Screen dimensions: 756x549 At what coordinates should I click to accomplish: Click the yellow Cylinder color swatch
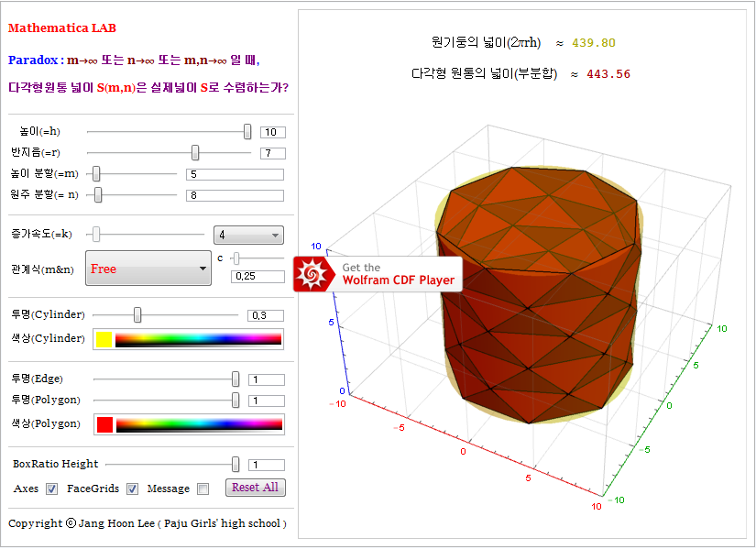104,339
